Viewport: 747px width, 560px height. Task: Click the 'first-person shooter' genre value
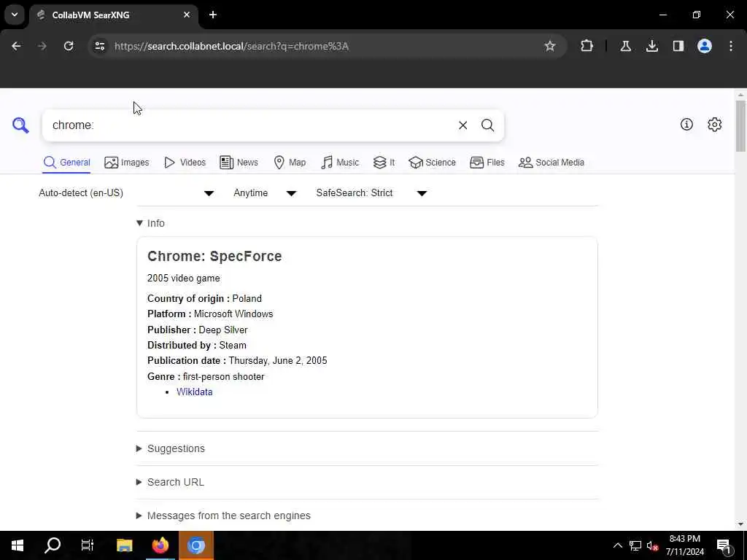[x=223, y=377]
